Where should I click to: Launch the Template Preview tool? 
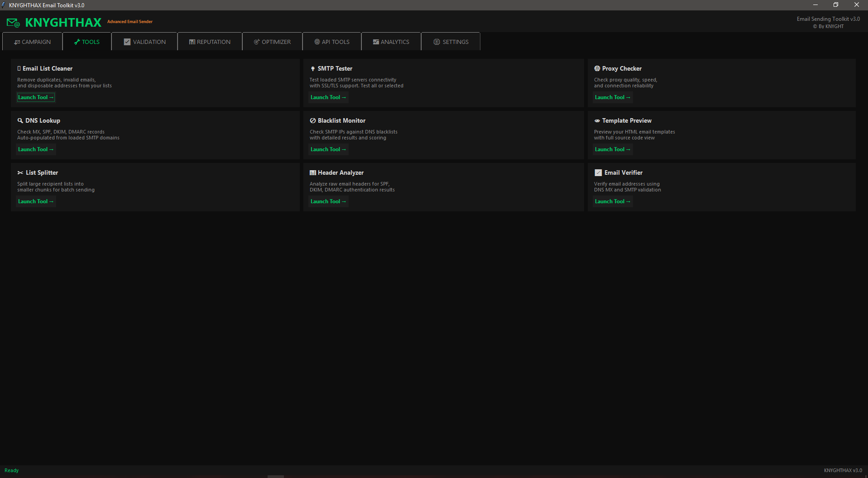pos(613,149)
